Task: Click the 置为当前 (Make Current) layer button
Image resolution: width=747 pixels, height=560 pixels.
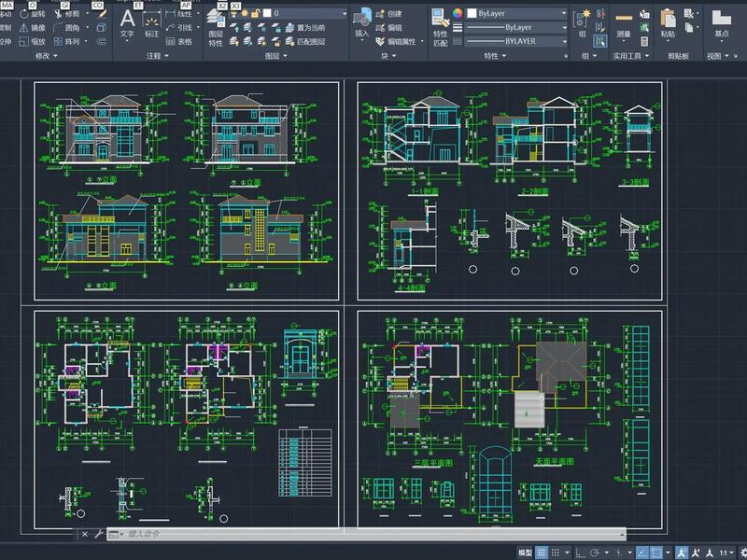Action: click(x=304, y=28)
